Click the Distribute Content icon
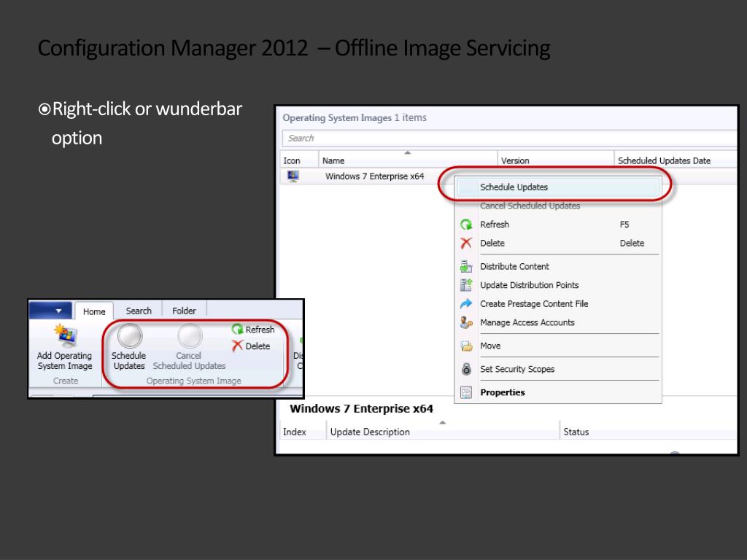This screenshot has height=560, width=747. 466,266
